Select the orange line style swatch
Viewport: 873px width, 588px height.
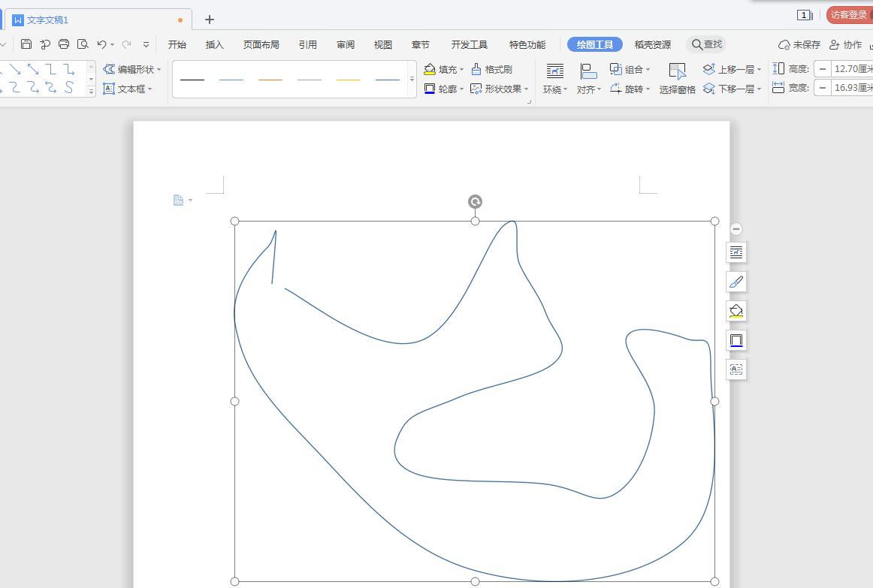[270, 79]
